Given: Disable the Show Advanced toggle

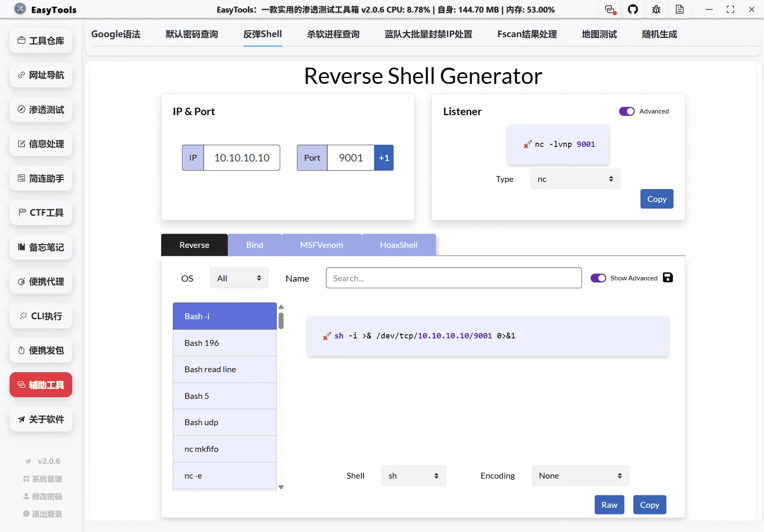Looking at the screenshot, I should click(x=599, y=278).
